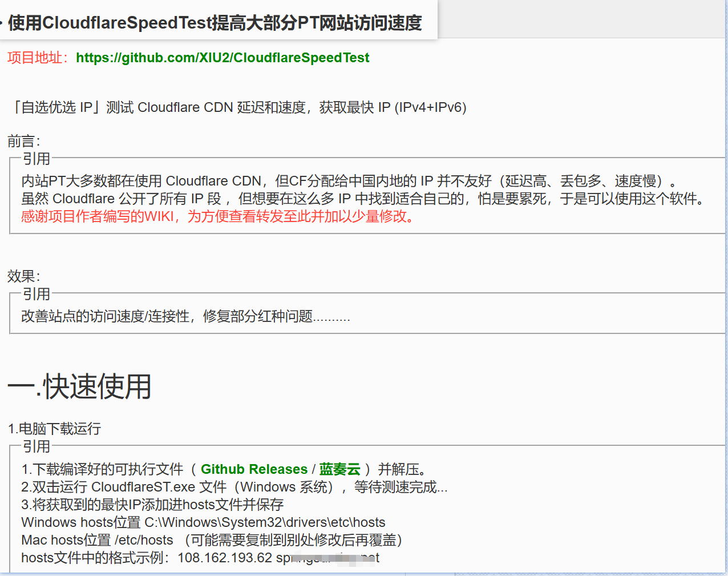Click the line 改善站点的访问速度/连接性
728x576 pixels.
[x=185, y=316]
